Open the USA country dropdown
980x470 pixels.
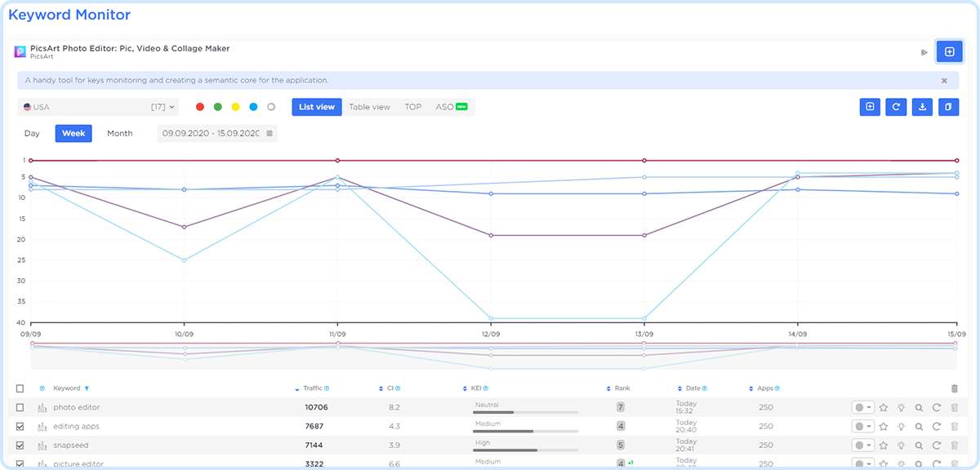tap(97, 107)
